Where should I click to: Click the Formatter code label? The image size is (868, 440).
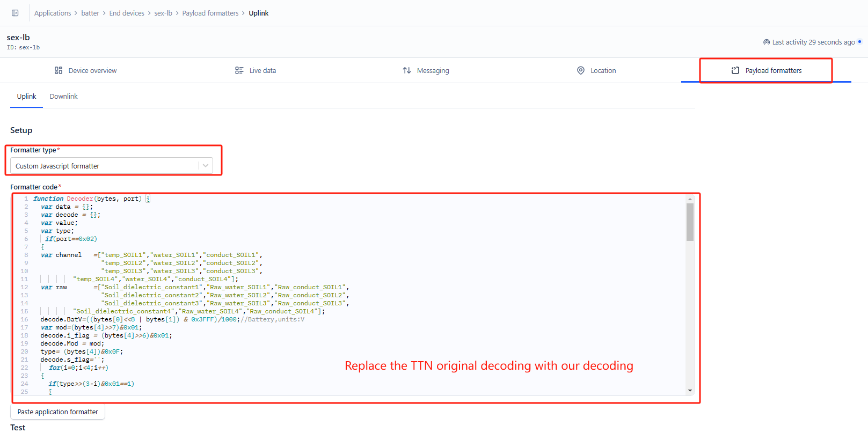click(x=34, y=187)
